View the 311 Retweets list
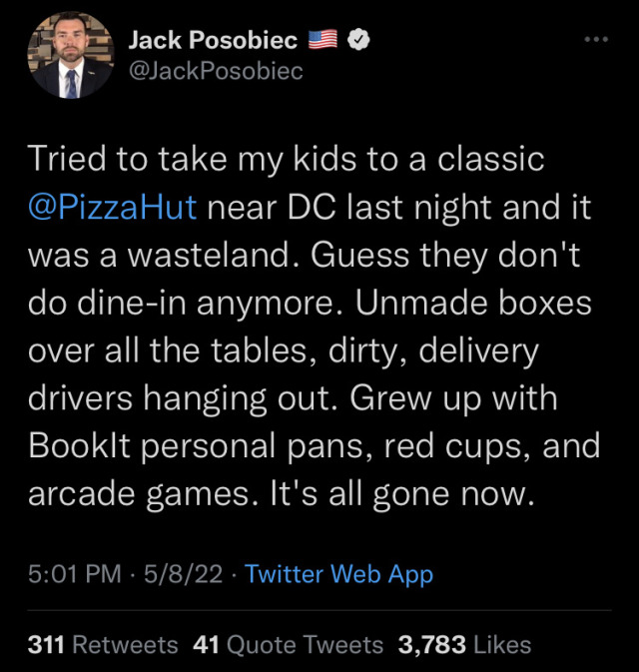639x672 pixels. click(103, 644)
